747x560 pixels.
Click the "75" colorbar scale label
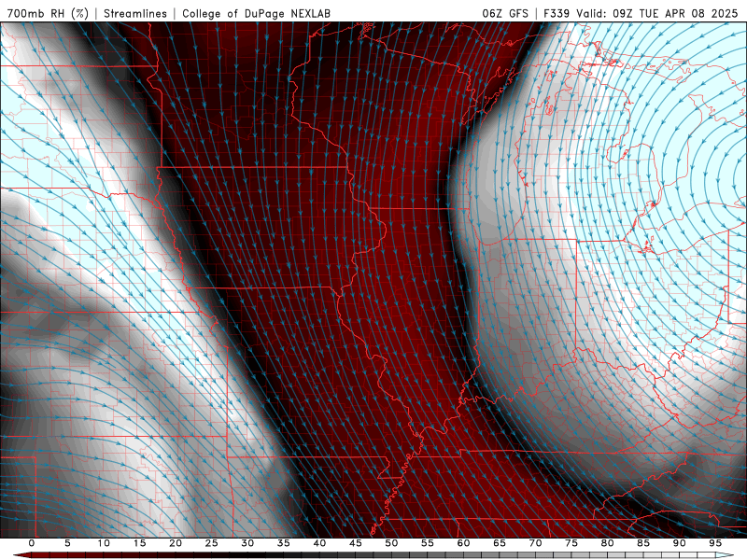tap(571, 543)
